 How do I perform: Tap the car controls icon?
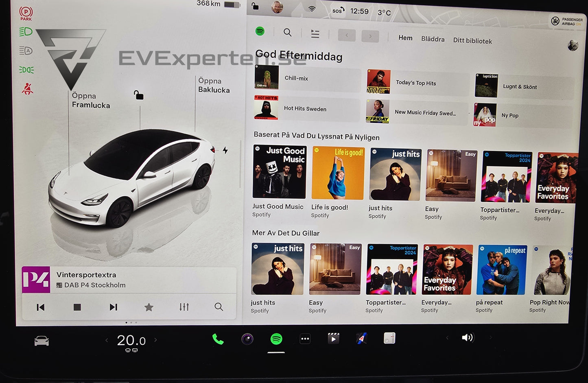click(42, 341)
